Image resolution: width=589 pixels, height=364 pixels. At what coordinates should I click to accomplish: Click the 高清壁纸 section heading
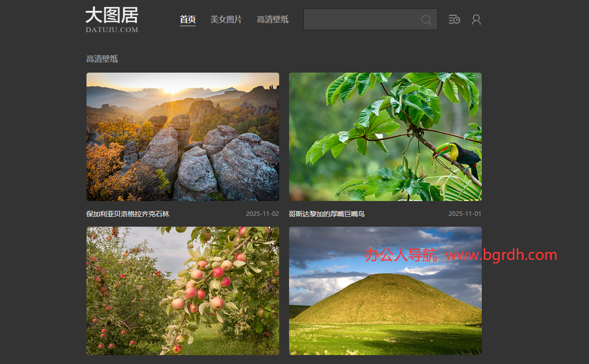tap(102, 59)
